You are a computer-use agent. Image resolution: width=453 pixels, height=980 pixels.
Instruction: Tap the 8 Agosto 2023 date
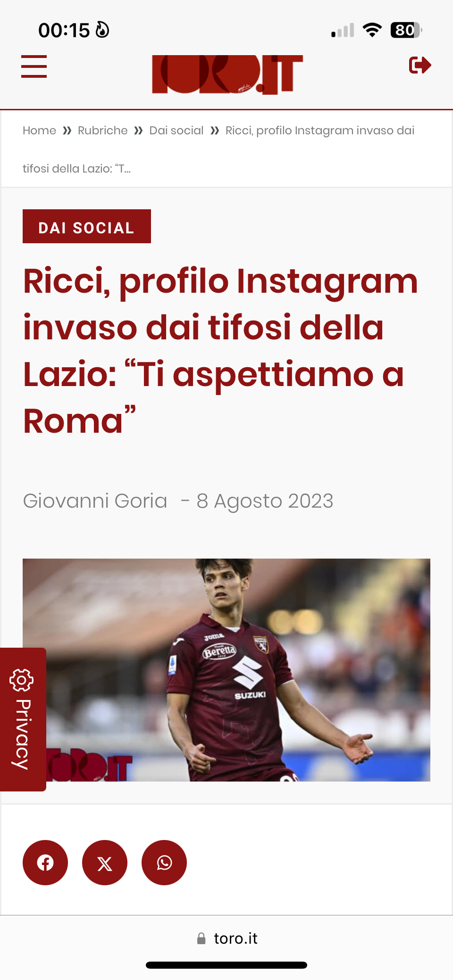click(265, 501)
